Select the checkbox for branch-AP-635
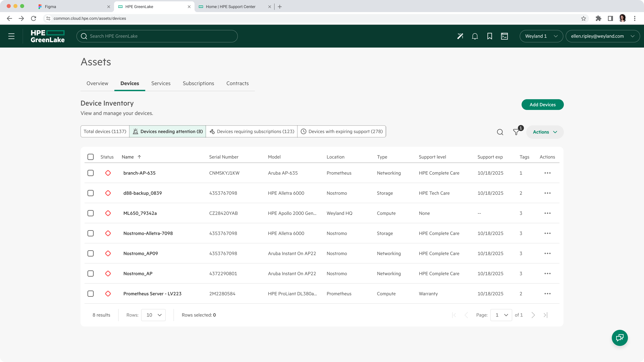 (x=91, y=173)
